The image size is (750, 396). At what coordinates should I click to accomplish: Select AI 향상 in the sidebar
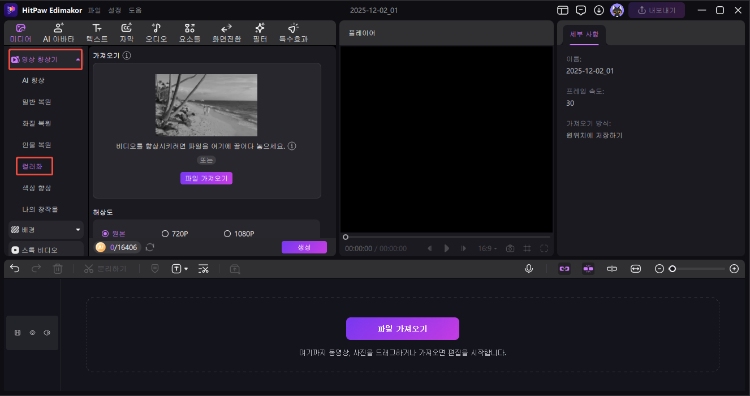click(x=33, y=80)
